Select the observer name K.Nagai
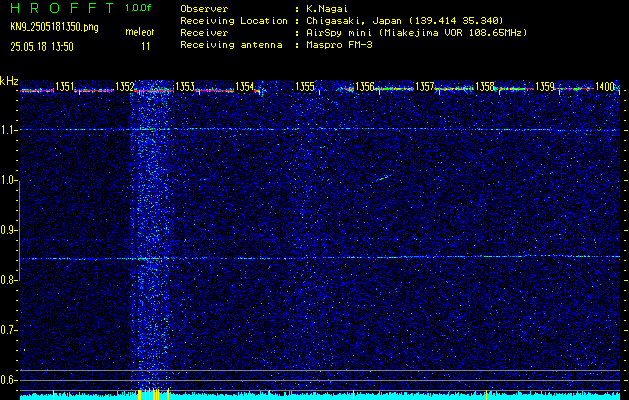Image resolution: width=629 pixels, height=400 pixels. coord(328,9)
